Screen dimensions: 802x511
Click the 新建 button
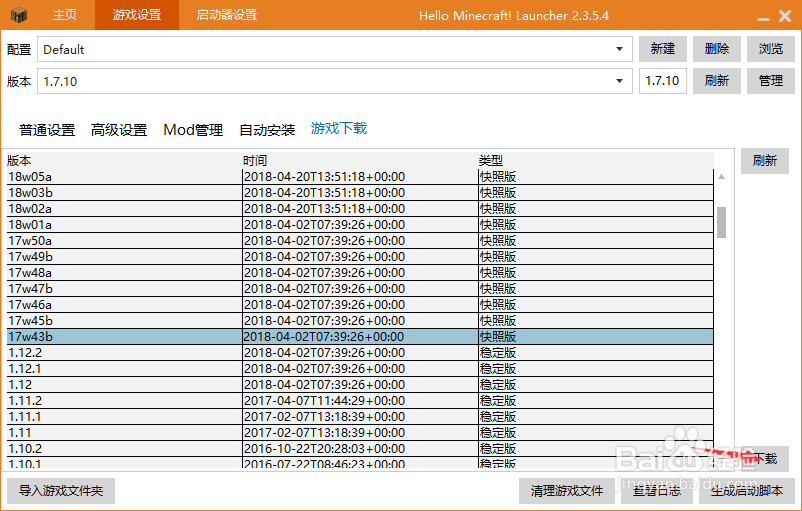coord(663,49)
